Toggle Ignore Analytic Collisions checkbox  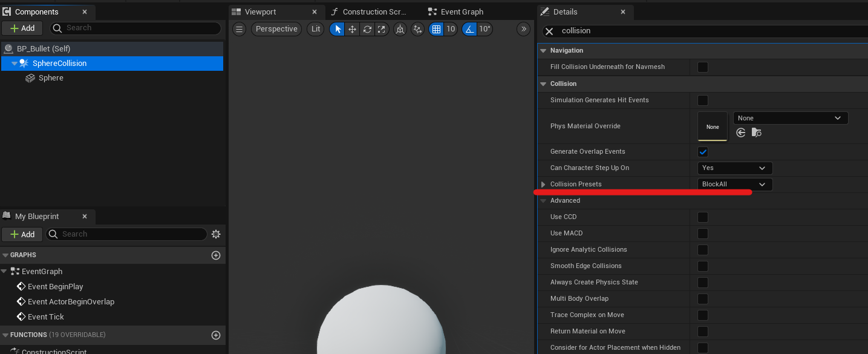click(x=703, y=250)
